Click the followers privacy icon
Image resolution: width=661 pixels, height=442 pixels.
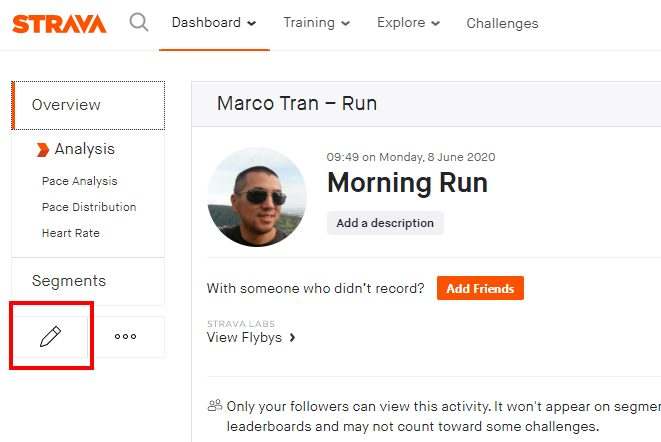click(x=214, y=405)
